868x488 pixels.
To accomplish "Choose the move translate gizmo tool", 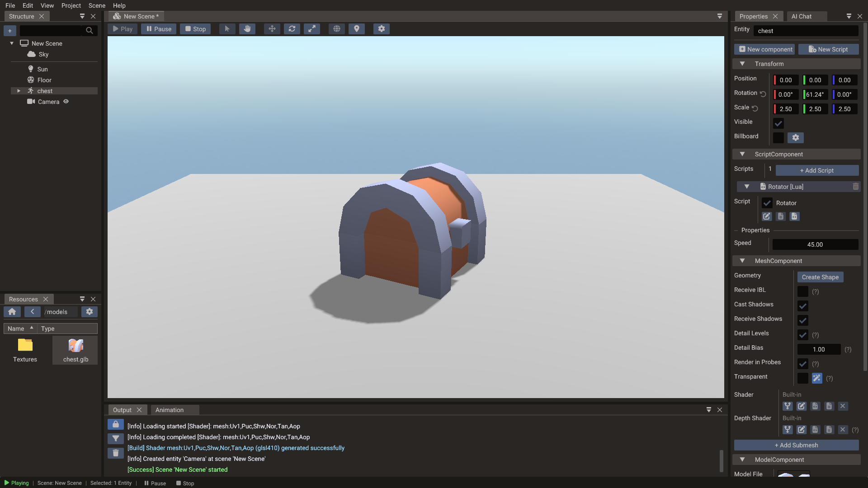I will pos(272,29).
